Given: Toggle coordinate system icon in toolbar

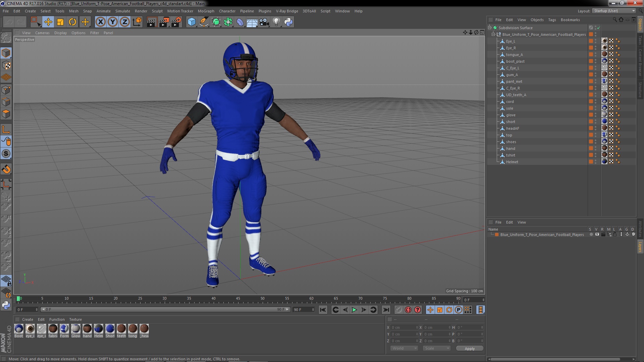Looking at the screenshot, I should [137, 22].
